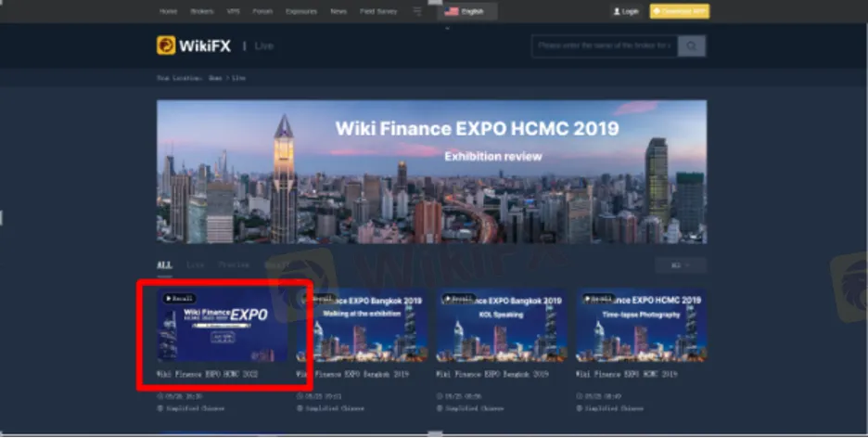Open Brokers in the top menu
Viewport: 868px width, 438px height.
201,11
